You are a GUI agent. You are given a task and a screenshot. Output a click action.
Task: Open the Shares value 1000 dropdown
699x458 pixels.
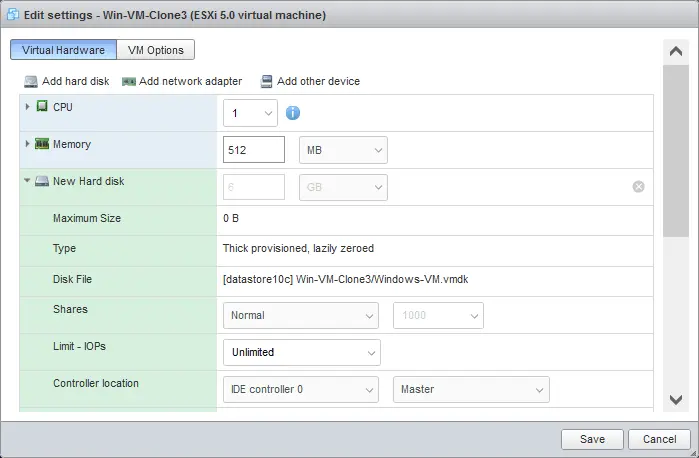438,315
